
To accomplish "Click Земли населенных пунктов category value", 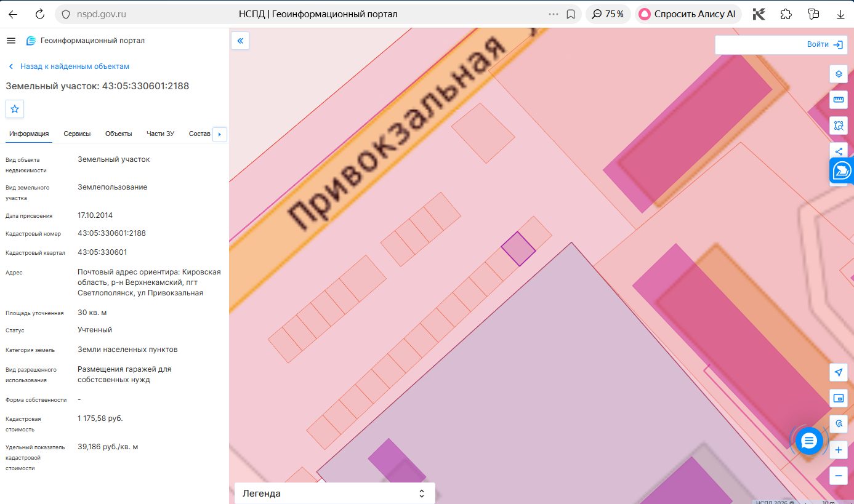I will point(127,350).
